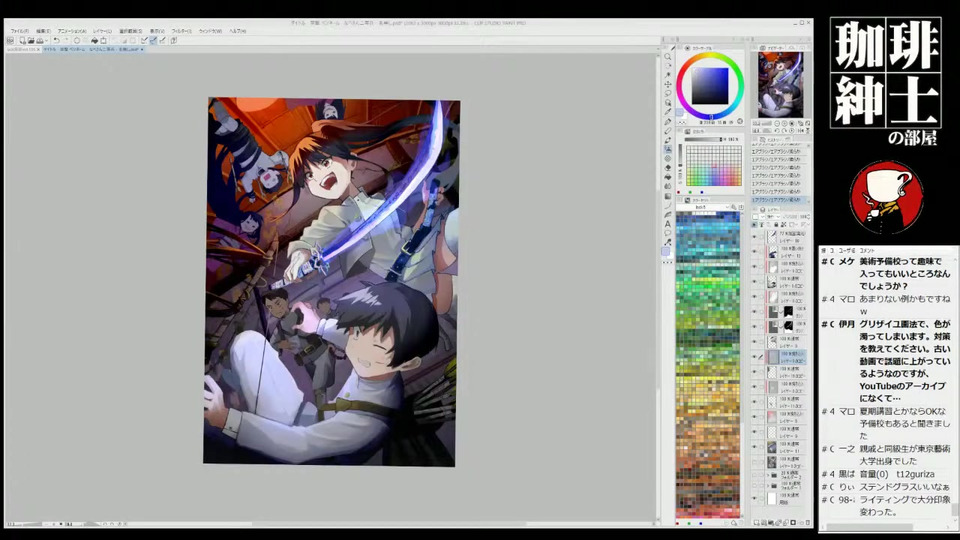960x540 pixels.
Task: Pick a color in the color wheel square
Action: 710,86
